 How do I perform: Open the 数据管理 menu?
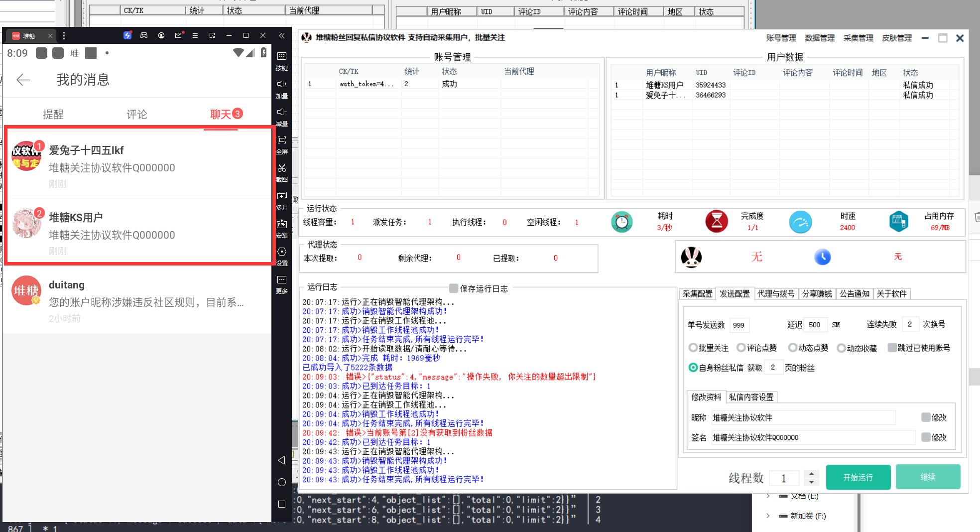820,38
